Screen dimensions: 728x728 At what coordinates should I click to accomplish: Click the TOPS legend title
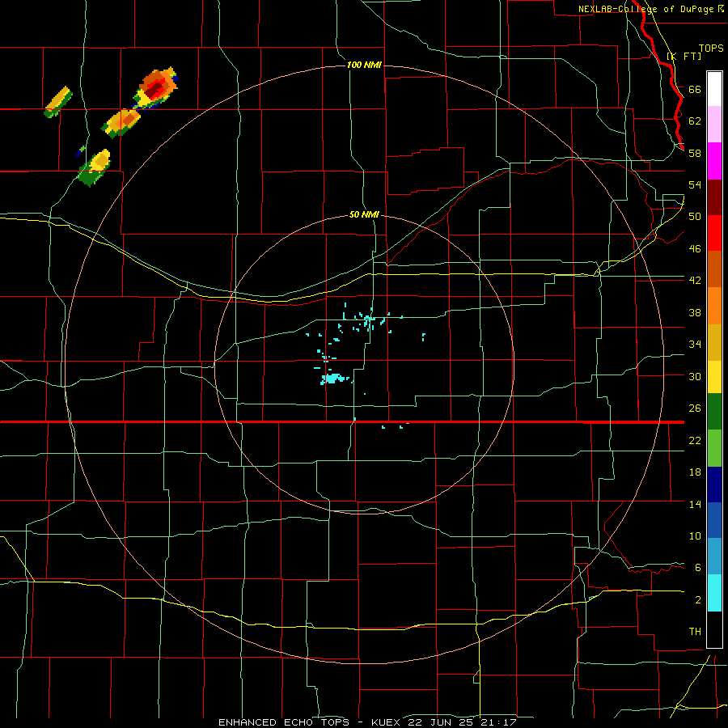(711, 48)
